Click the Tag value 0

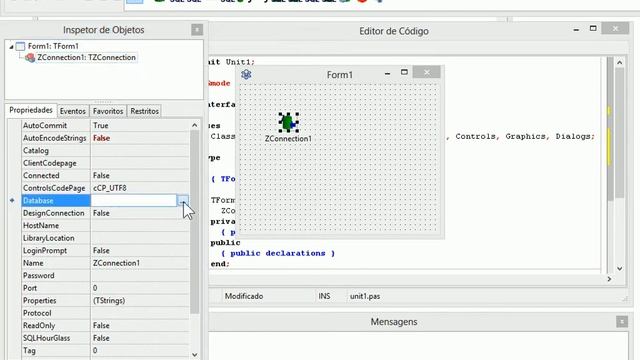140,351
